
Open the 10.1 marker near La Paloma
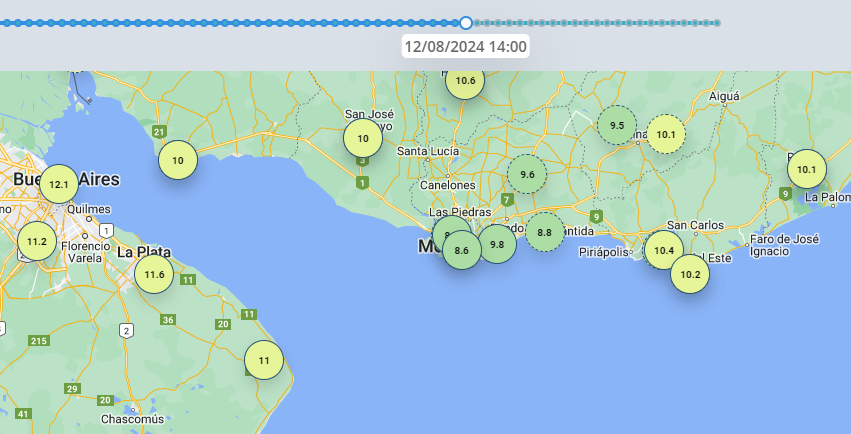click(806, 169)
